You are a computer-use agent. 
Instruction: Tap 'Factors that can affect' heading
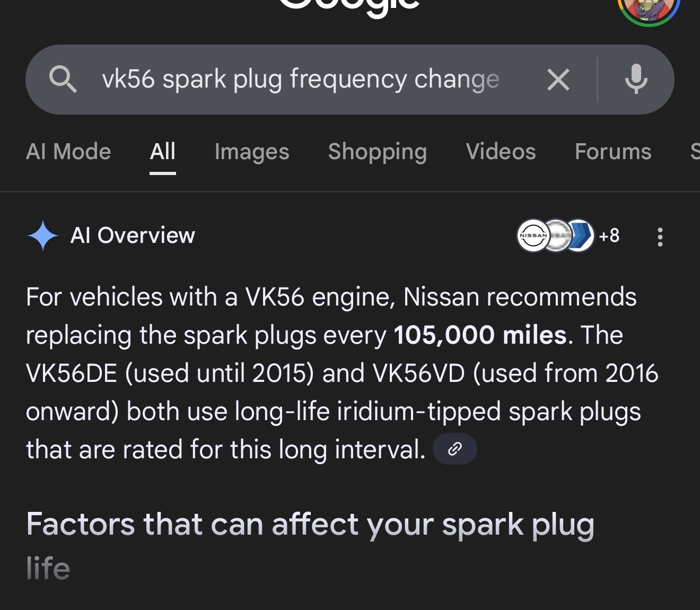pyautogui.click(x=310, y=525)
